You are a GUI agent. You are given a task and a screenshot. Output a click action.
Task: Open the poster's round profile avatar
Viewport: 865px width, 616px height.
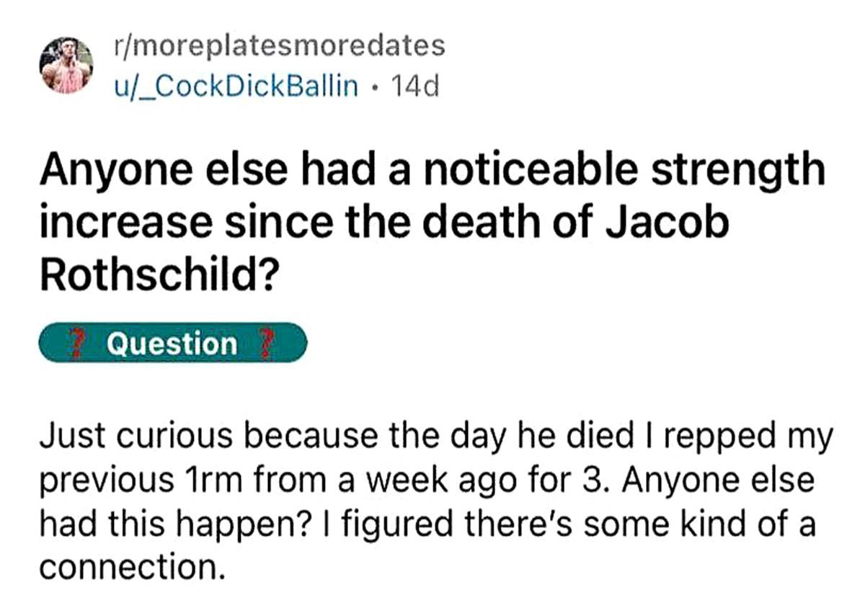(65, 66)
